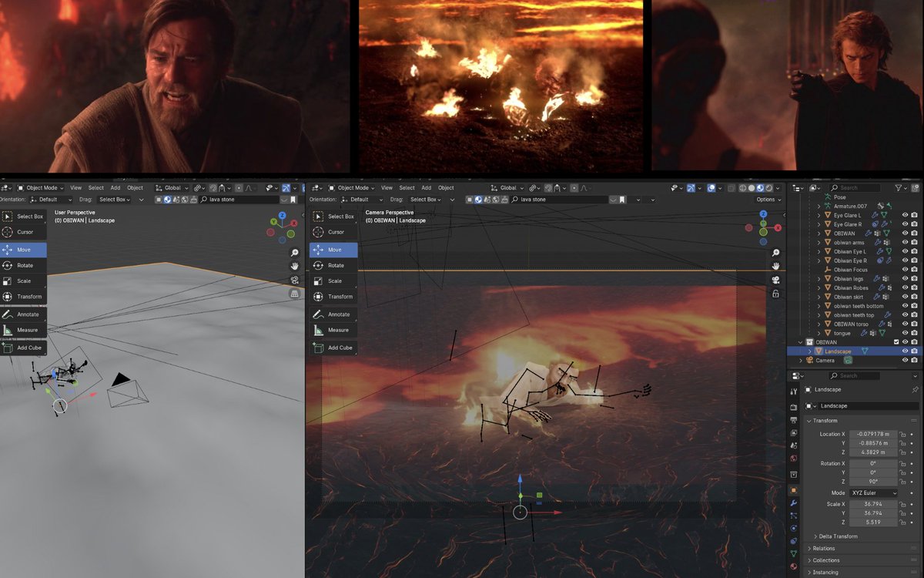Expand the Delta Transform section

pos(816,536)
